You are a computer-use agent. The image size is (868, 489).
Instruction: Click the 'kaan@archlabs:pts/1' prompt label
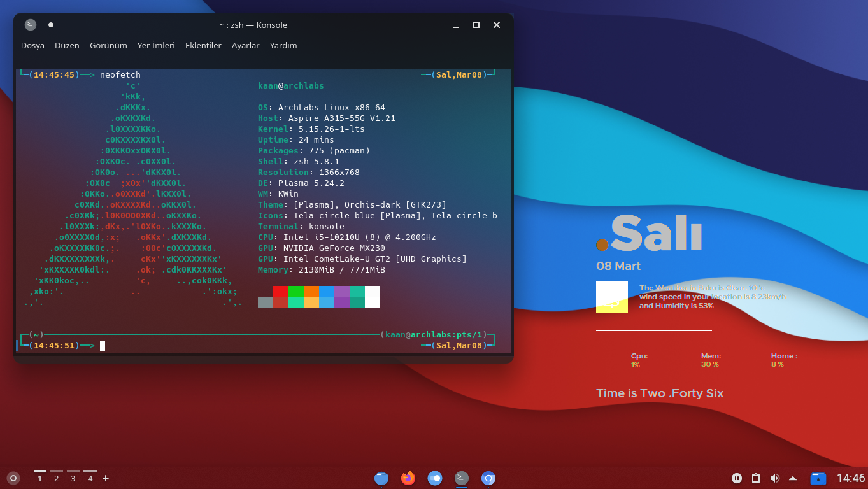434,335
